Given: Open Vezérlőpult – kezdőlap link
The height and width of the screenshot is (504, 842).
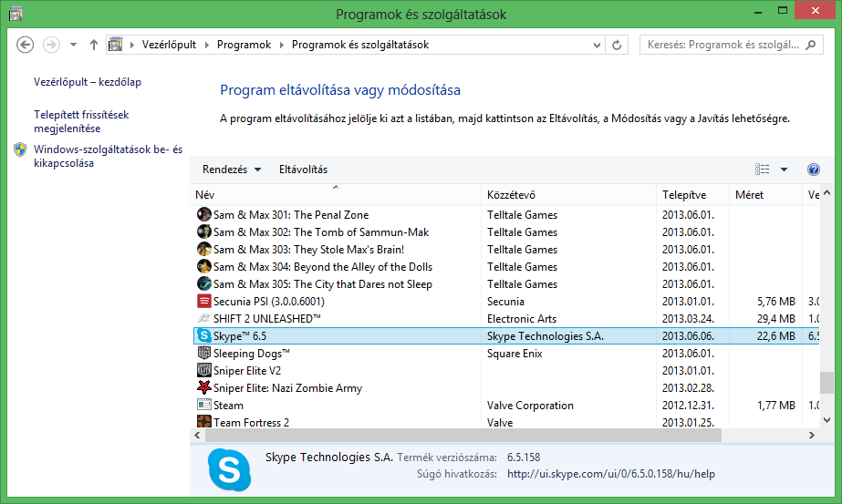Looking at the screenshot, I should click(x=88, y=82).
